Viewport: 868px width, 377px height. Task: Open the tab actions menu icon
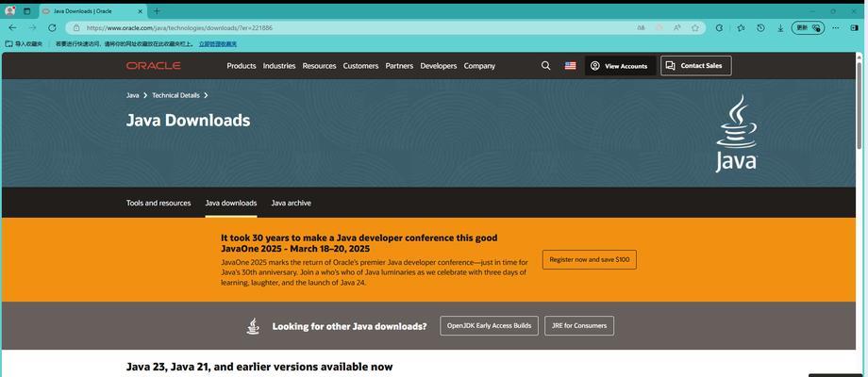pos(27,11)
